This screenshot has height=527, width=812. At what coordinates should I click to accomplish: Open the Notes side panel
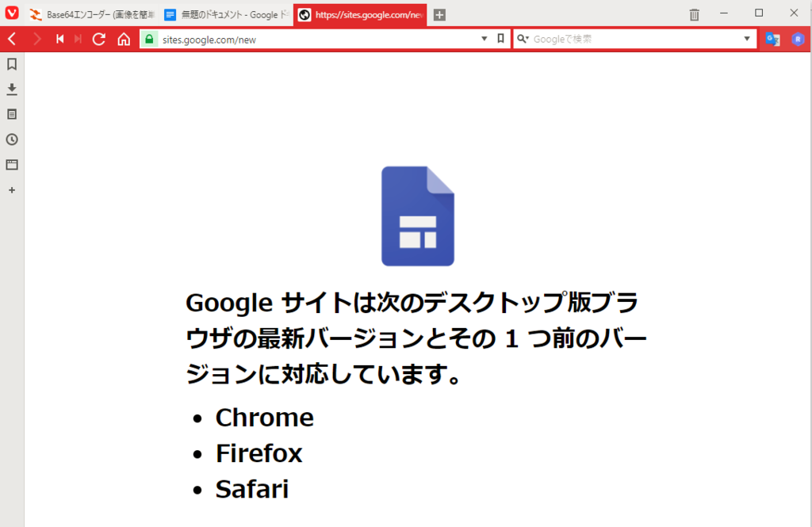tap(12, 114)
